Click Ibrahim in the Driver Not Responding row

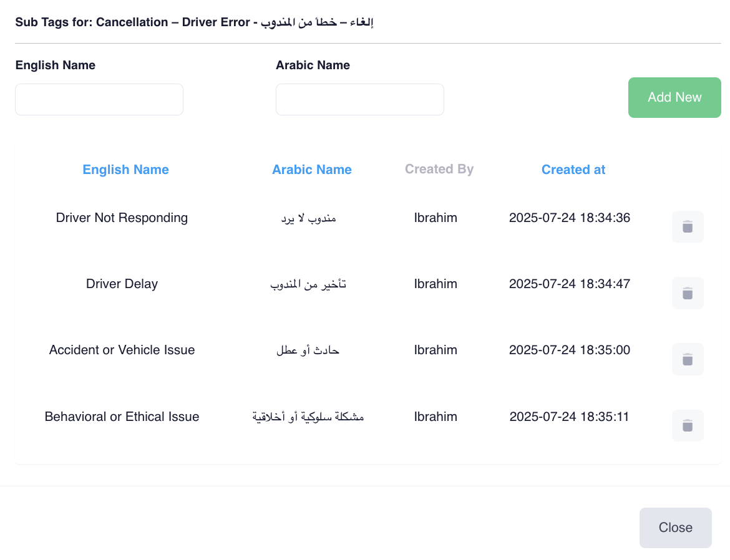coord(436,218)
